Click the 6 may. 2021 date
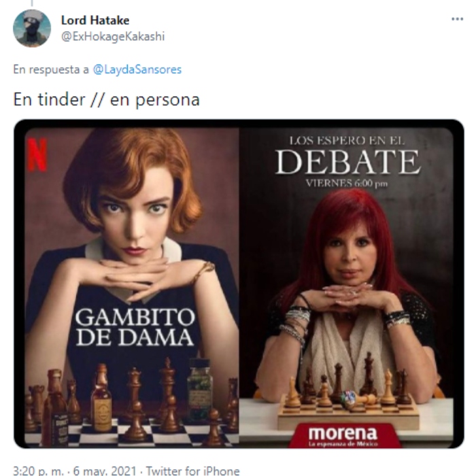476x476 pixels. tap(105, 471)
